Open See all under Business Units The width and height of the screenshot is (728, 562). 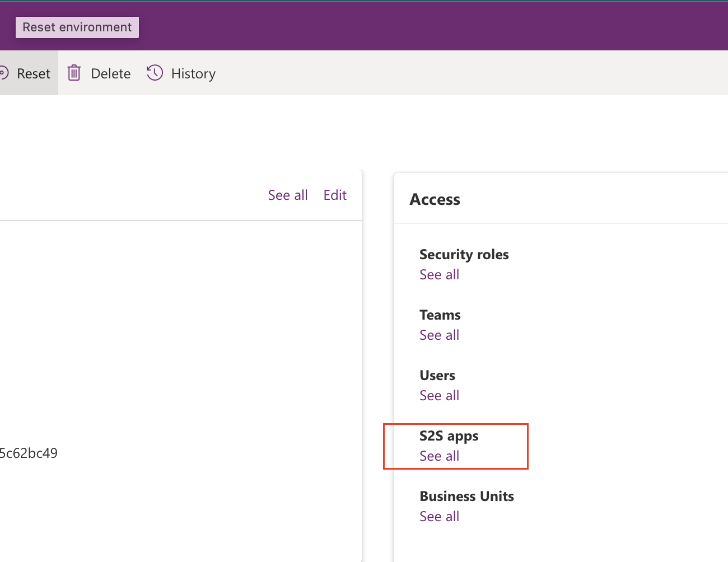(440, 516)
